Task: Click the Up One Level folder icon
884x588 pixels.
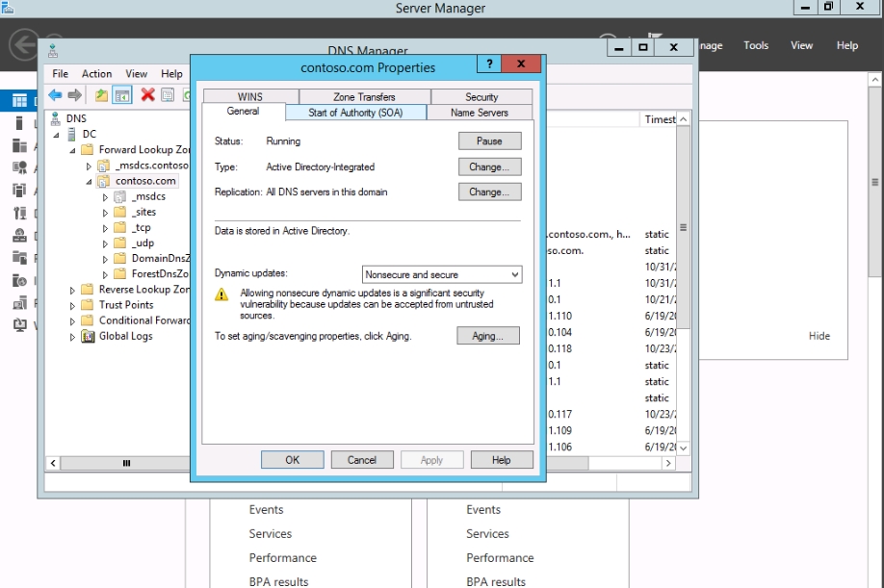Action: point(101,95)
